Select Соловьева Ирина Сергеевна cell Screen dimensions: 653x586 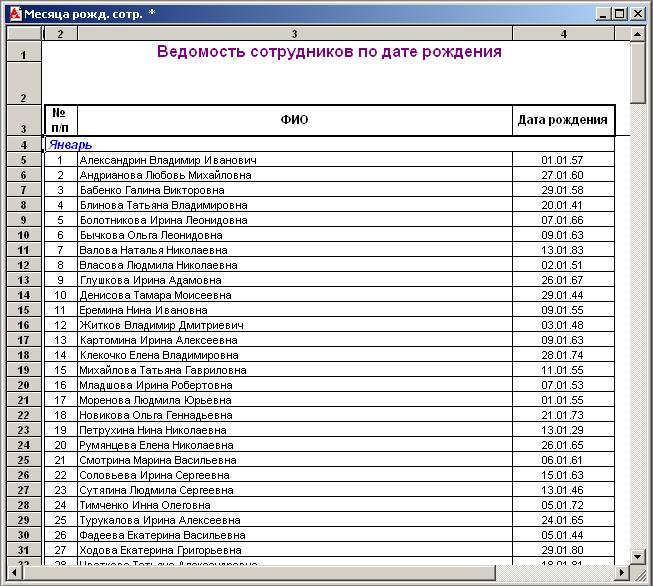[x=294, y=475]
